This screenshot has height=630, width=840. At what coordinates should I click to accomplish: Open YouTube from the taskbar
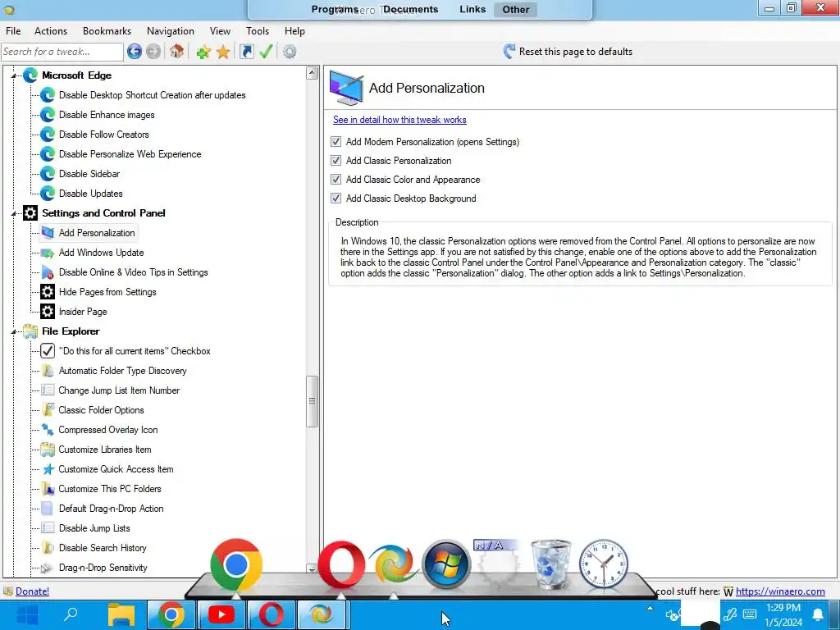[x=221, y=614]
